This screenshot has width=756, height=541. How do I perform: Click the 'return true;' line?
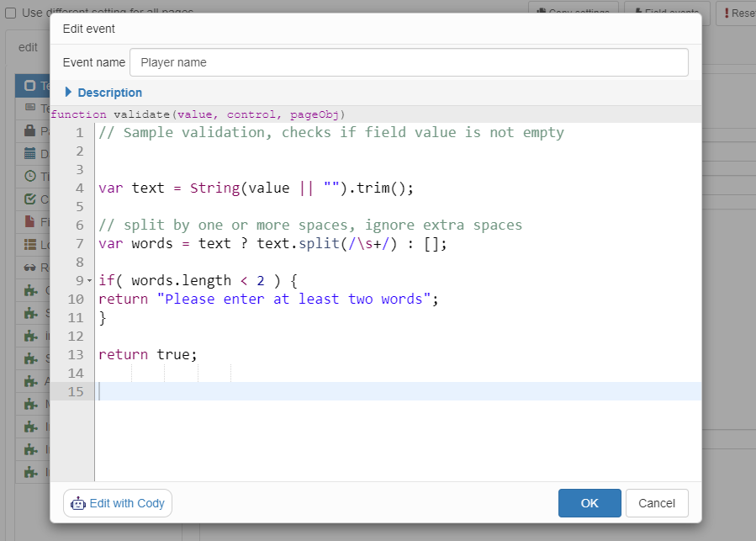148,354
